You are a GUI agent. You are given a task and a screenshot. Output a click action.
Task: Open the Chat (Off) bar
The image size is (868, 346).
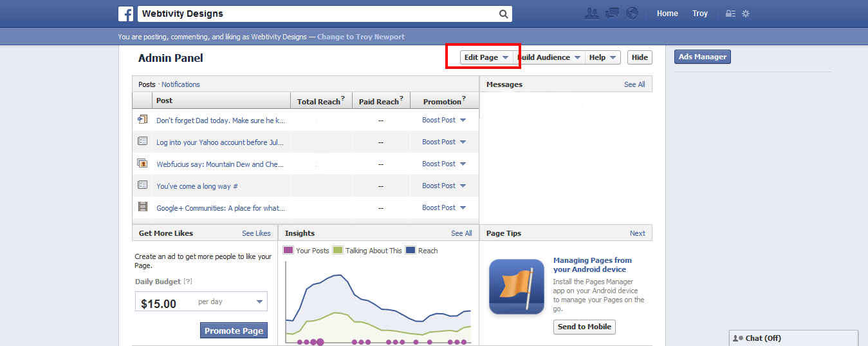click(793, 338)
